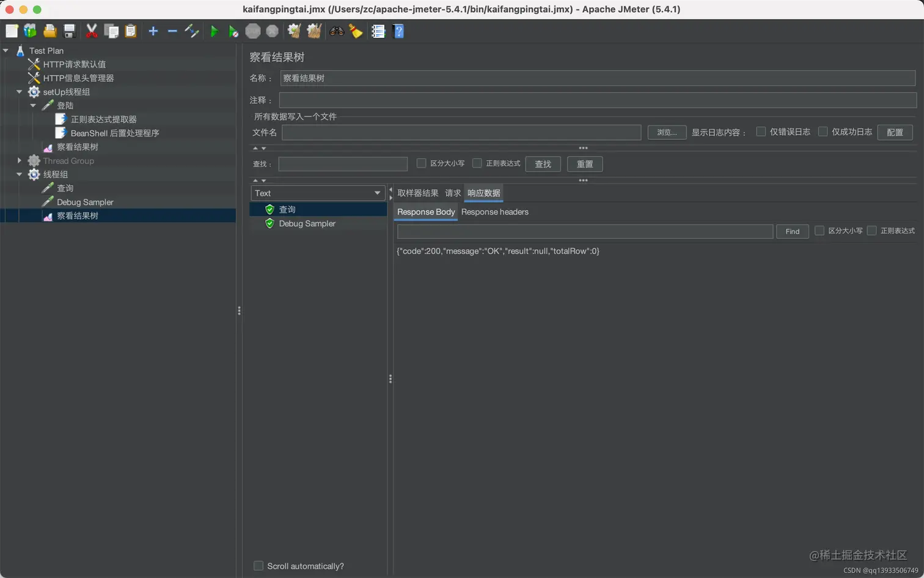Viewport: 924px width, 578px height.
Task: Click collapse arrows above 查找 row
Action: pos(260,148)
